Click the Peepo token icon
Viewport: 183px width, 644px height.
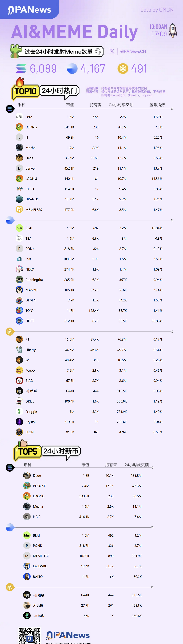pyautogui.click(x=19, y=370)
